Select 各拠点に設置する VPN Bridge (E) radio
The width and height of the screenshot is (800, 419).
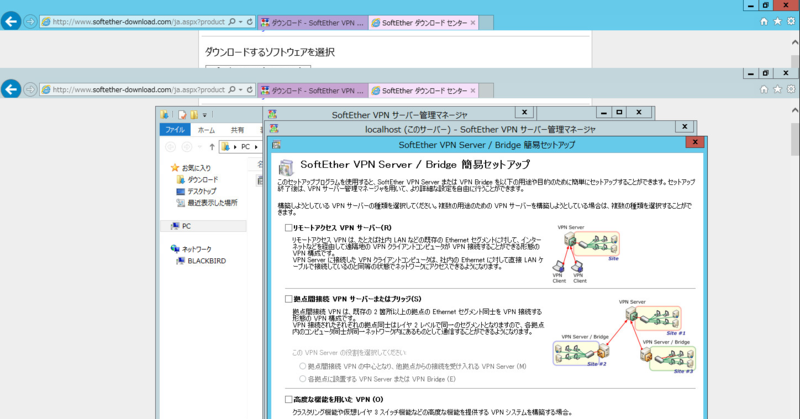[x=303, y=379]
